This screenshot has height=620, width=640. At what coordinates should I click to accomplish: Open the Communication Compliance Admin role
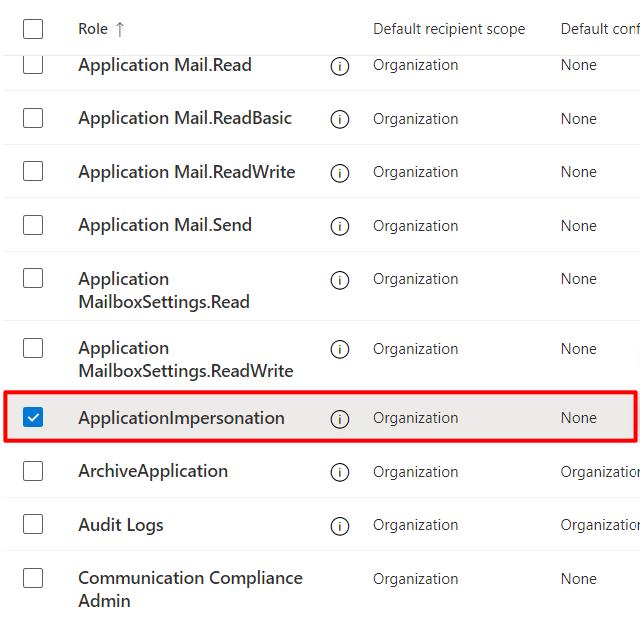pyautogui.click(x=190, y=589)
